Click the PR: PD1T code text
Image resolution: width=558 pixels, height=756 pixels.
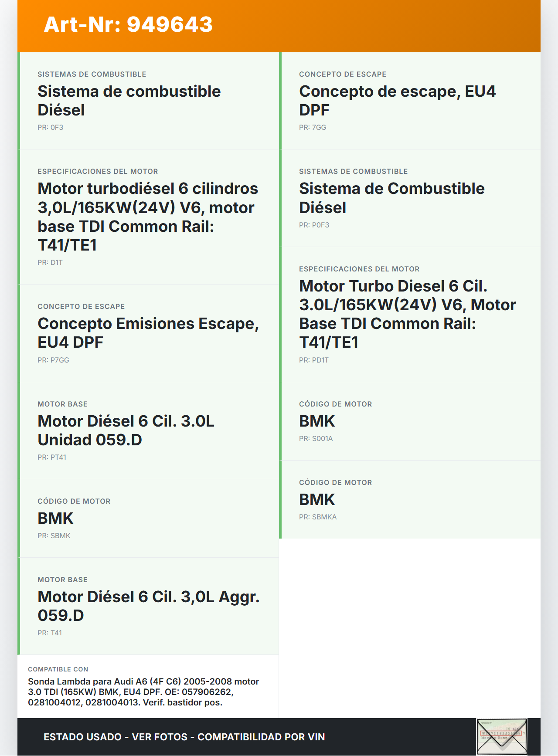[x=313, y=360]
